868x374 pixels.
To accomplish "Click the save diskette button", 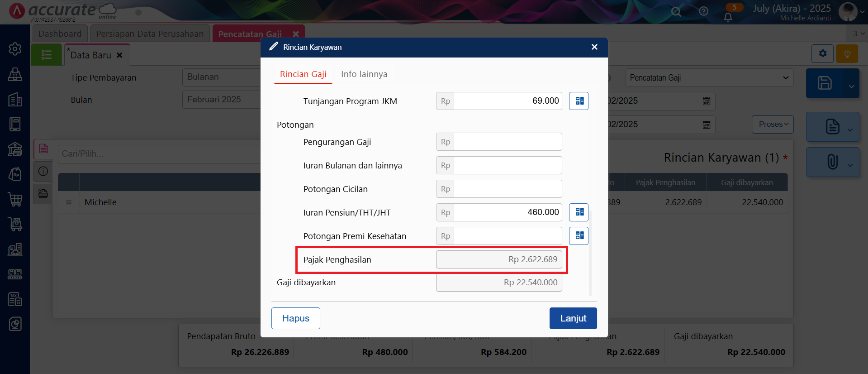I will coord(825,83).
